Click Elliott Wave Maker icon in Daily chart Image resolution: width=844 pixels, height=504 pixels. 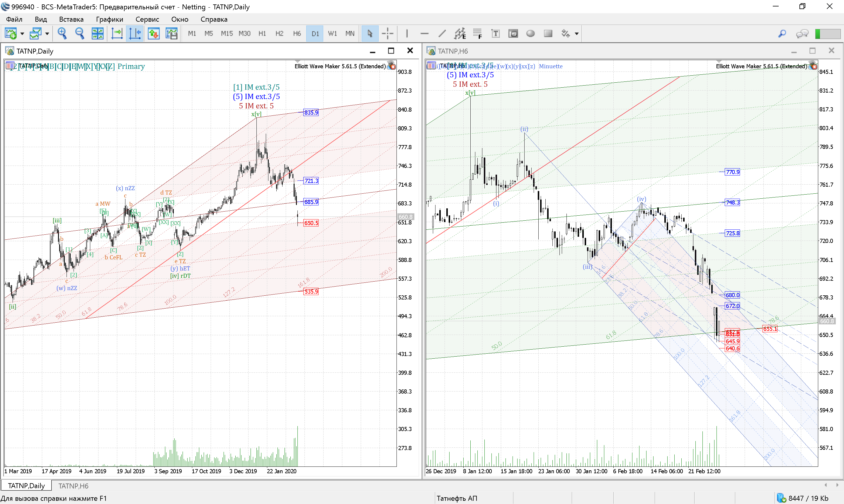391,66
